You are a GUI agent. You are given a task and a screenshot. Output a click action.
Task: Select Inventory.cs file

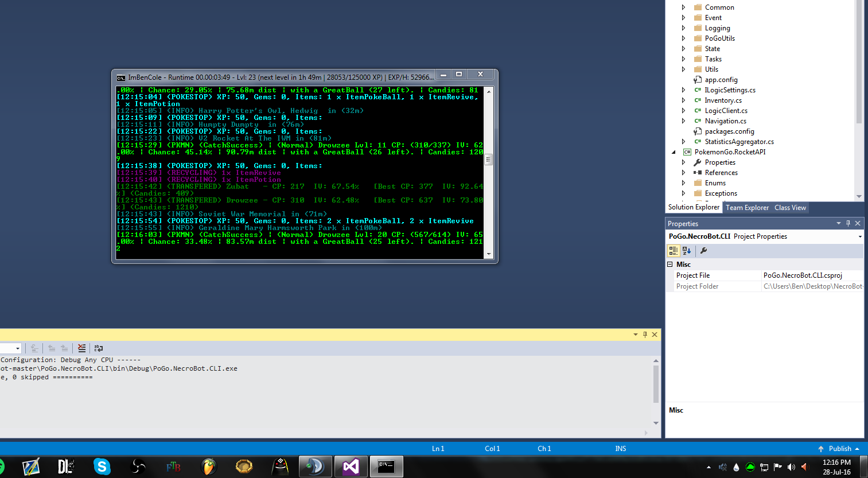tap(723, 100)
